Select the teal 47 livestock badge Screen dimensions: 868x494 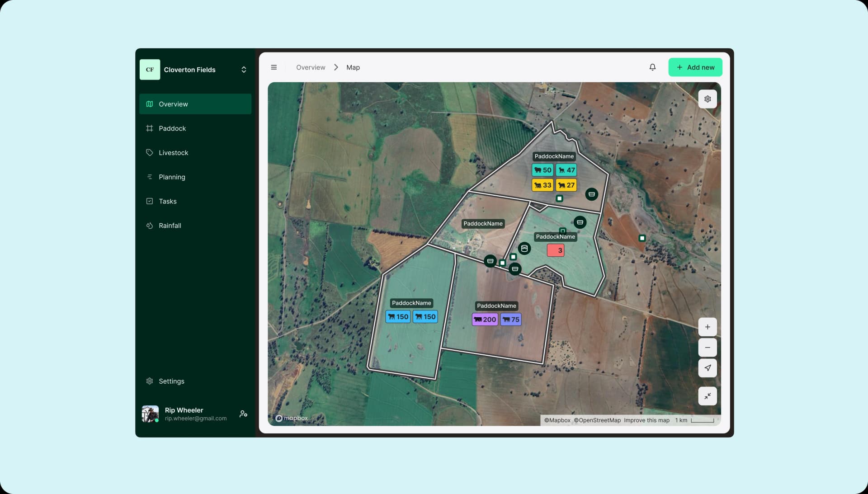(x=566, y=170)
